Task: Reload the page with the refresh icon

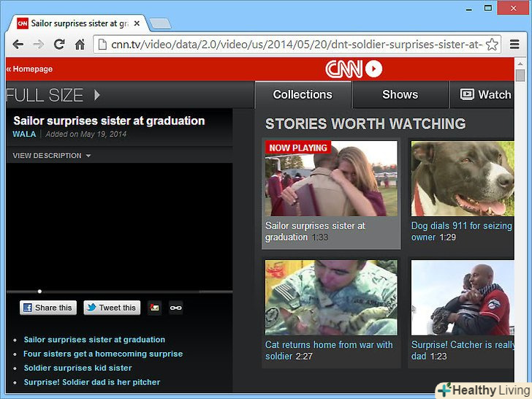Action: pyautogui.click(x=59, y=44)
